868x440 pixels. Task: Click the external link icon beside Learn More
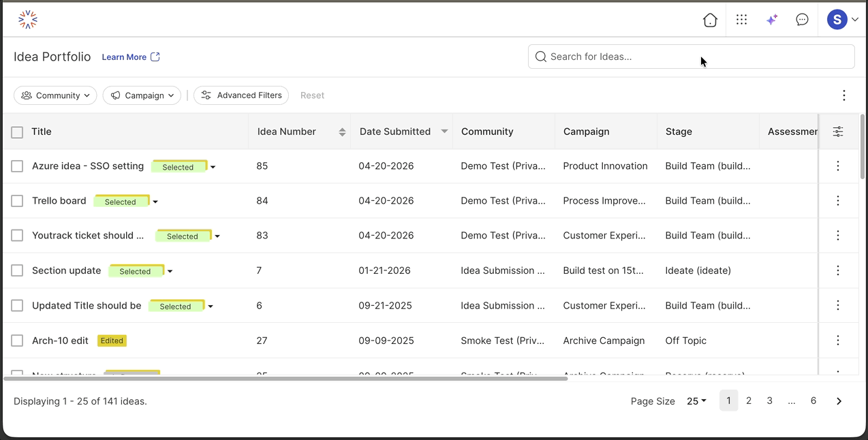pos(155,57)
